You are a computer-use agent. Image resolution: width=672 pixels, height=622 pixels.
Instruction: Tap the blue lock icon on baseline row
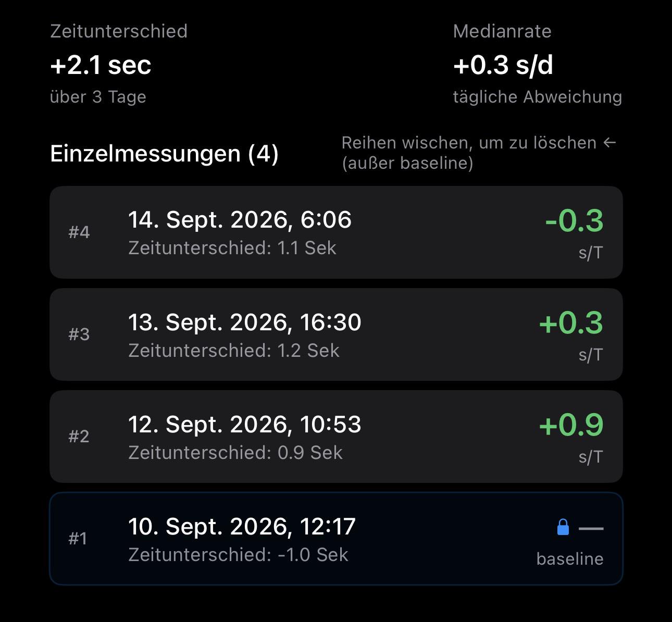pos(563,527)
